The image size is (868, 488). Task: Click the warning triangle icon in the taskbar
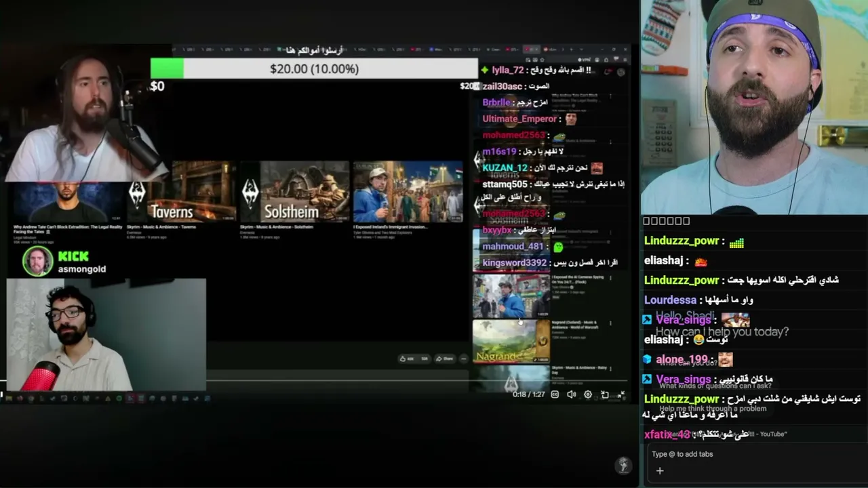click(107, 399)
